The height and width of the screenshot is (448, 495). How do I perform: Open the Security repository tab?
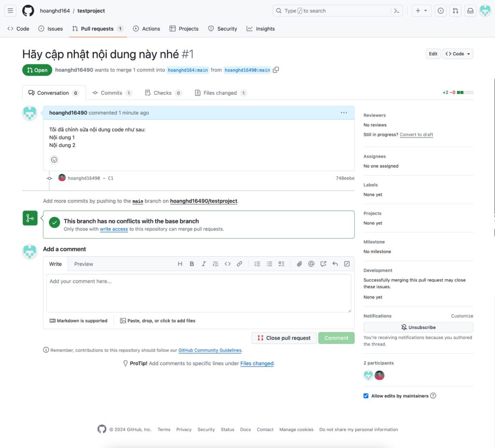coord(222,29)
